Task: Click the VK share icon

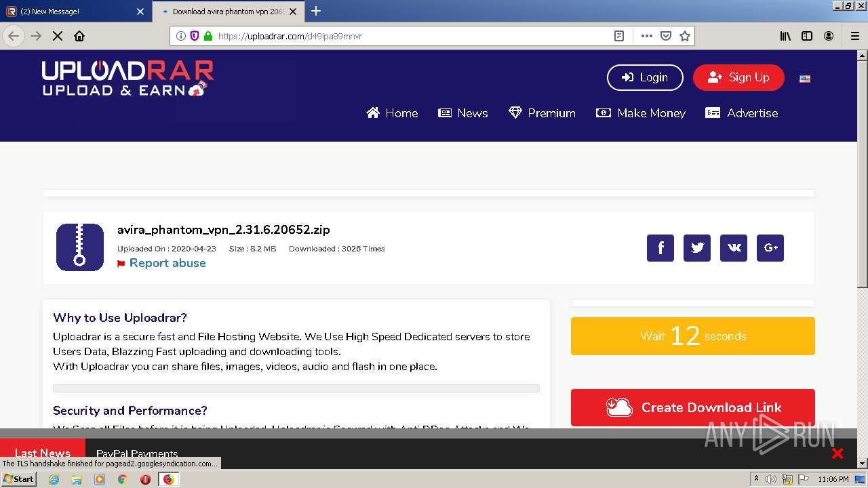Action: [734, 248]
